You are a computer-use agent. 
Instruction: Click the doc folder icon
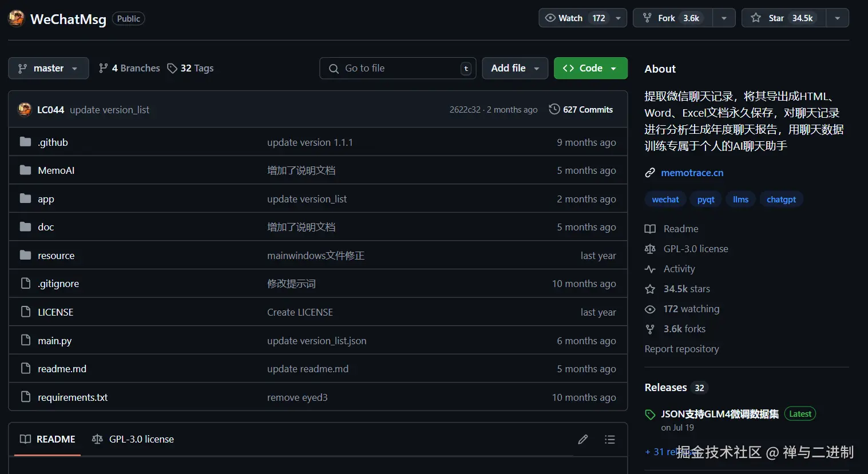tap(25, 226)
